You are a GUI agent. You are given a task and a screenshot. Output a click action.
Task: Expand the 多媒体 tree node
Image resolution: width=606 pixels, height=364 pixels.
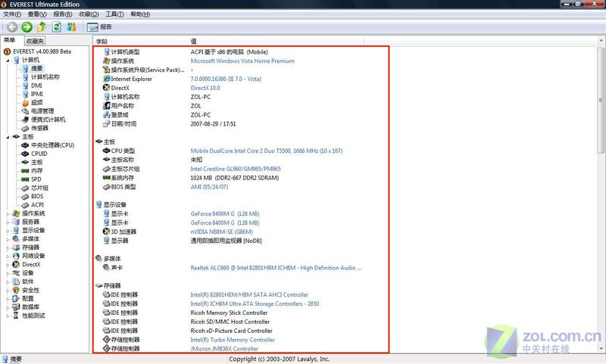click(x=8, y=239)
